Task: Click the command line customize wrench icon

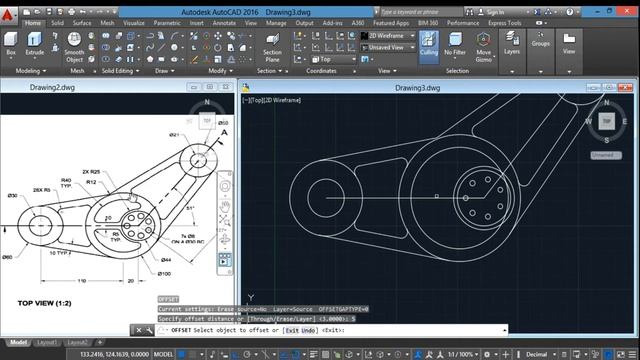Action: click(x=149, y=330)
